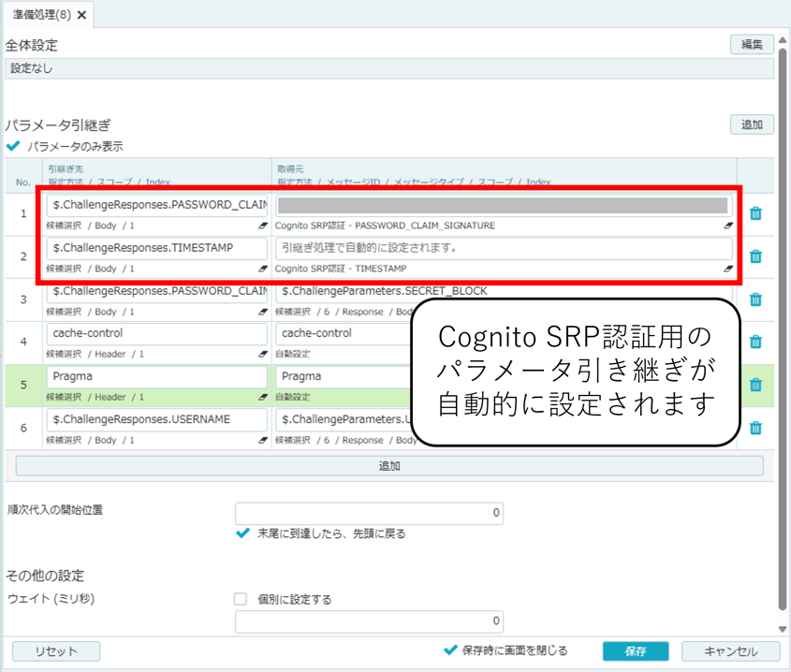
Task: Click $.ChallengeResponses.USERNAME field
Action: (x=157, y=419)
